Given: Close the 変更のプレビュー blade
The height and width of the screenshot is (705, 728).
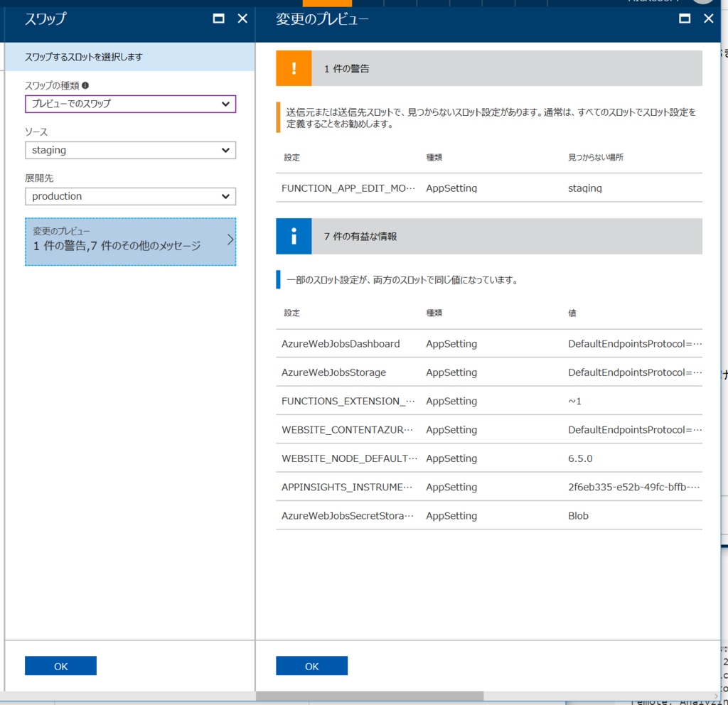Looking at the screenshot, I should pyautogui.click(x=709, y=18).
